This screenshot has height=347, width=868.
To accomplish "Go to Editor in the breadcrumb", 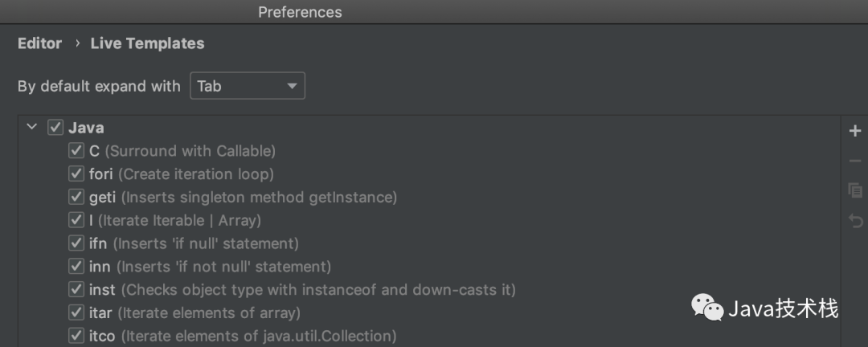I will [40, 43].
